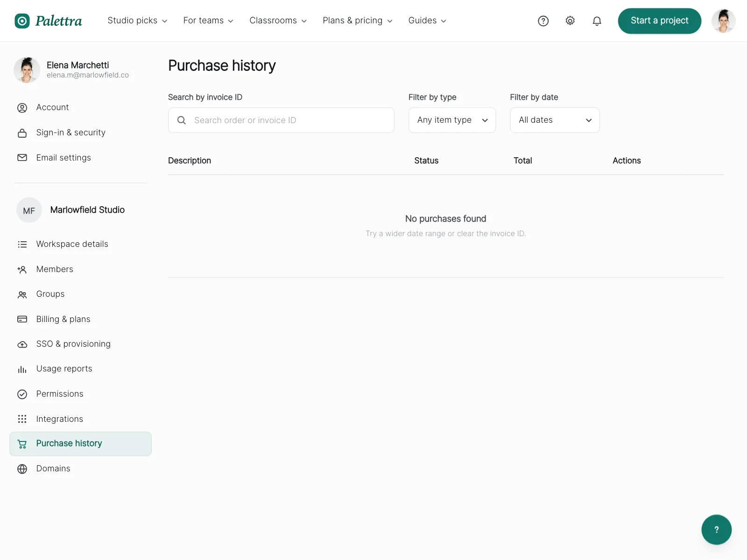Click the No purchases found message
The height and width of the screenshot is (560, 747).
(x=446, y=219)
